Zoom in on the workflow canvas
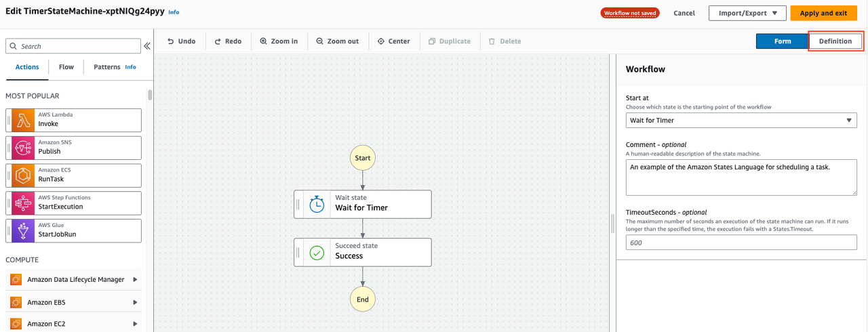This screenshot has height=332, width=868. click(279, 41)
